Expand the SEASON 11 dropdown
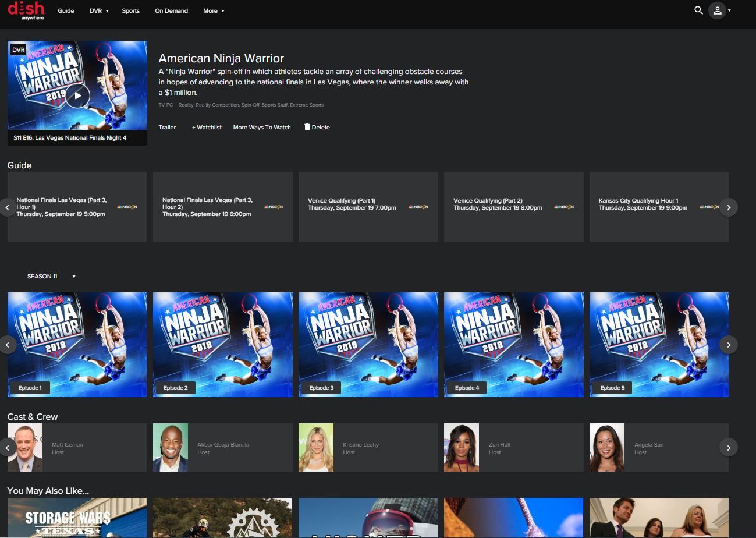The width and height of the screenshot is (756, 538). tap(51, 277)
